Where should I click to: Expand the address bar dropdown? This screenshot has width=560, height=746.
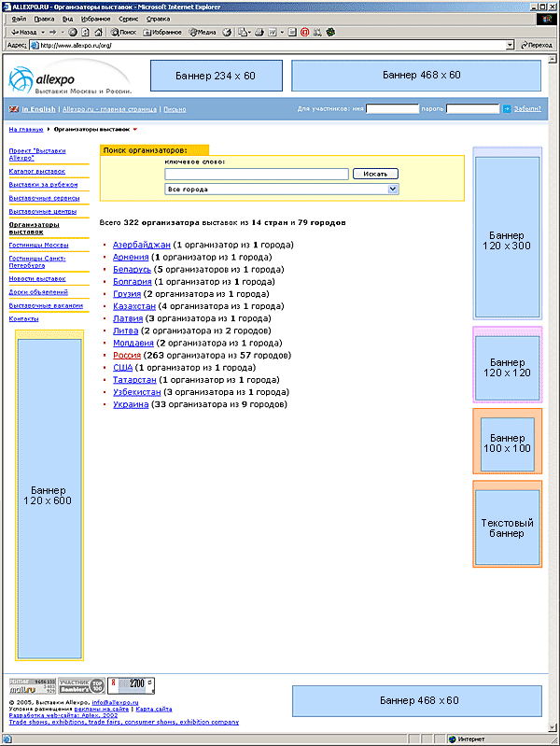[510, 45]
